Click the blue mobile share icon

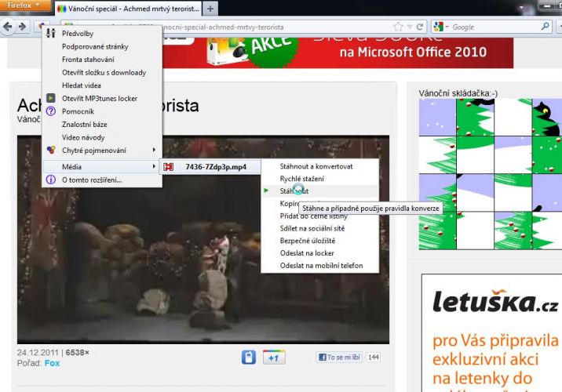249,358
